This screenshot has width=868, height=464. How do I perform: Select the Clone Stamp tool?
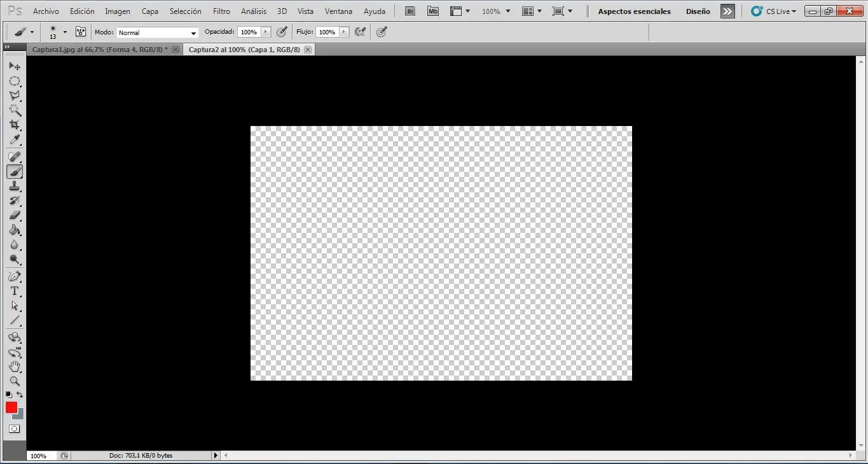click(x=15, y=186)
